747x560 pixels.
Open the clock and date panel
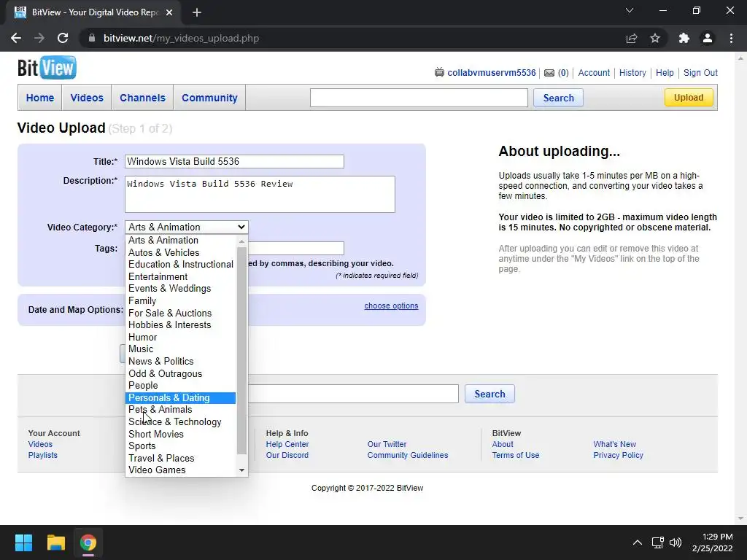tap(712, 542)
